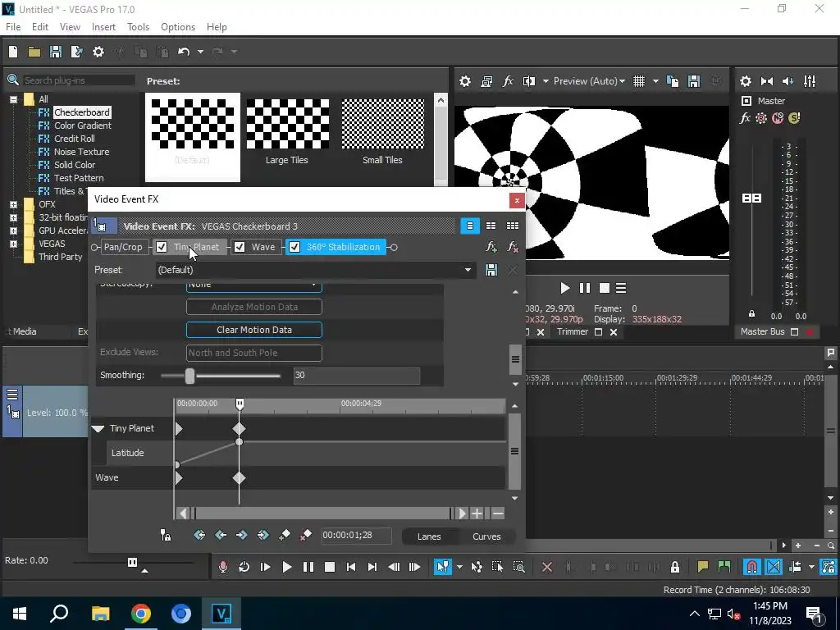
Task: Select the Wave plug-in in the chain
Action: point(263,247)
